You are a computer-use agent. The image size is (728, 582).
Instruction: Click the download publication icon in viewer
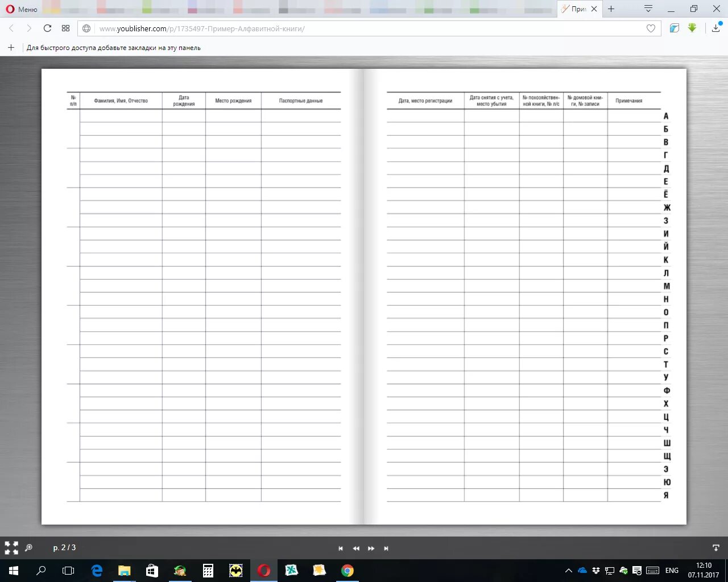point(716,548)
